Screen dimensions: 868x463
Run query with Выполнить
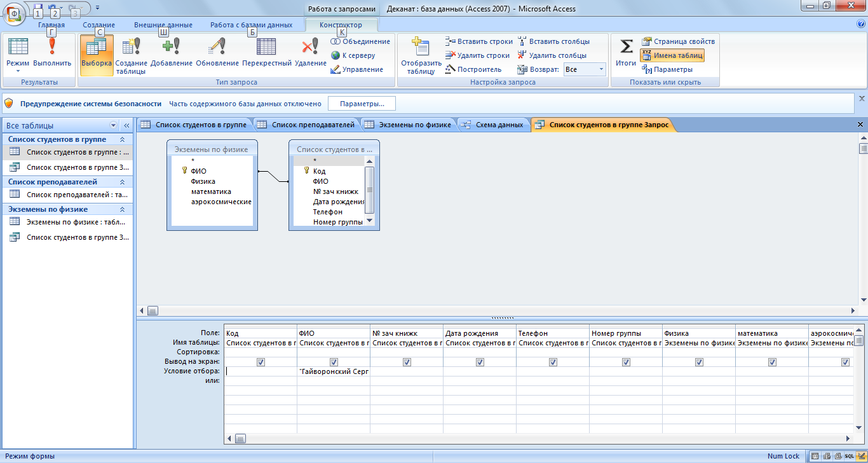52,54
